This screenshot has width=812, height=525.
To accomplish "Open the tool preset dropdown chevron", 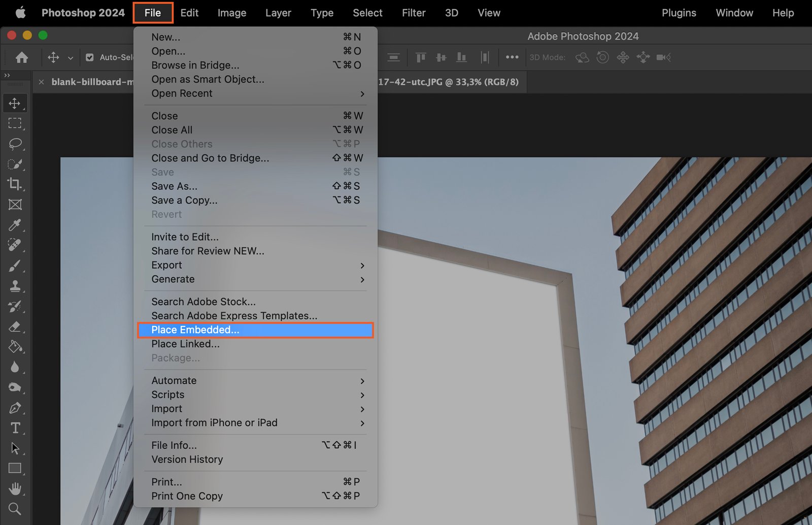I will pyautogui.click(x=71, y=58).
